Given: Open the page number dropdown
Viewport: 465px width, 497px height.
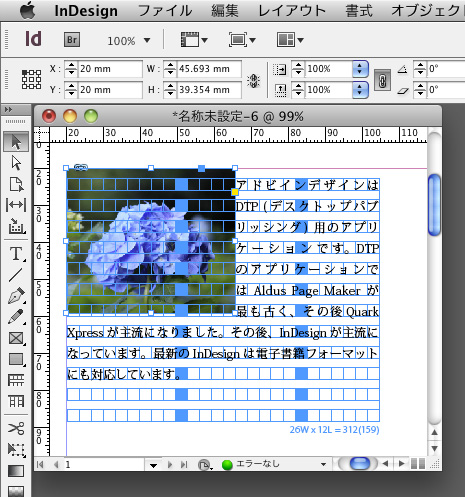Looking at the screenshot, I should (153, 465).
